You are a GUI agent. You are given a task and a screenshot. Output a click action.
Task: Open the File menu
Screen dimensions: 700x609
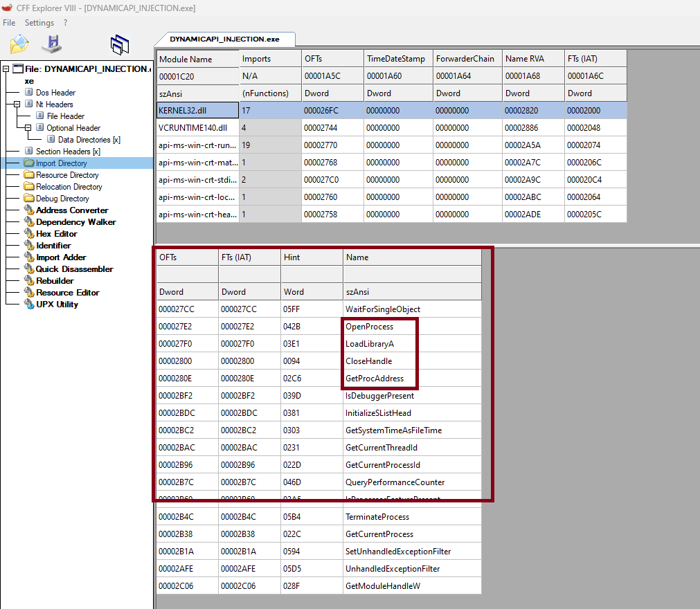(9, 22)
